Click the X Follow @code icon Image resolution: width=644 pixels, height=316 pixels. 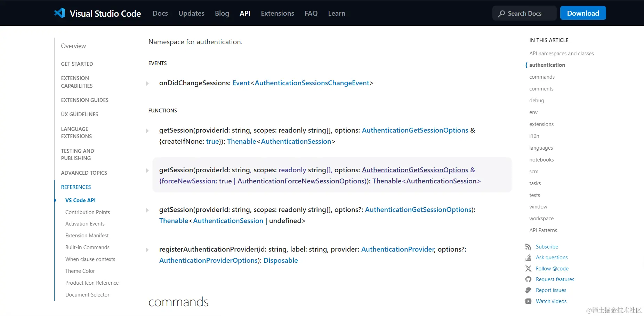coord(528,269)
